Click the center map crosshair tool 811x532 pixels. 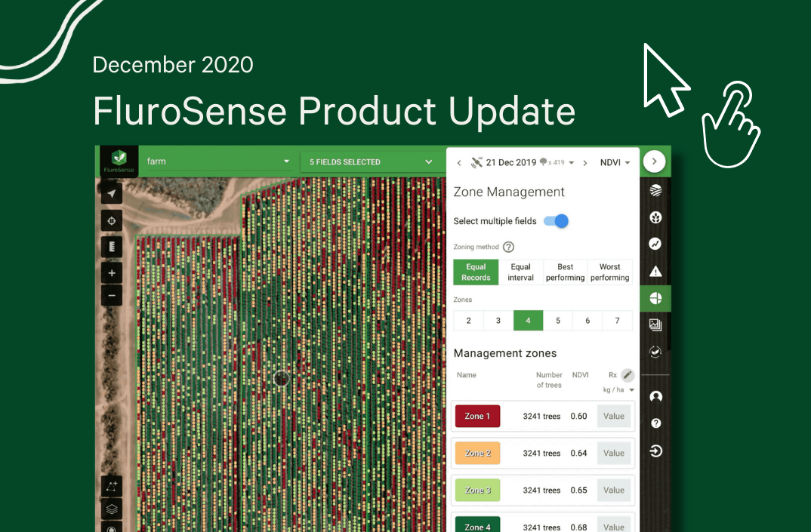(112, 221)
